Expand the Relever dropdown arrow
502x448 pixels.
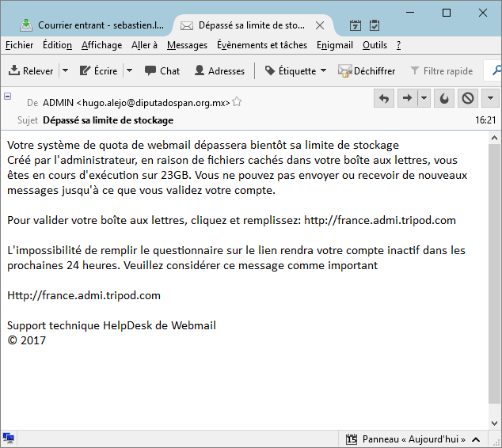pyautogui.click(x=65, y=70)
